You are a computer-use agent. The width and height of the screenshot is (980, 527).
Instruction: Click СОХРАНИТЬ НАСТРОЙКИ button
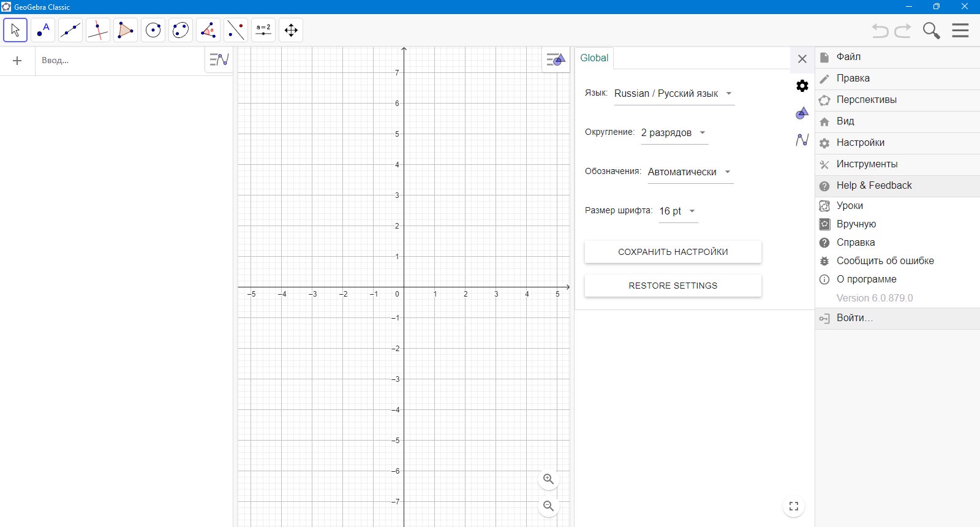click(x=673, y=252)
